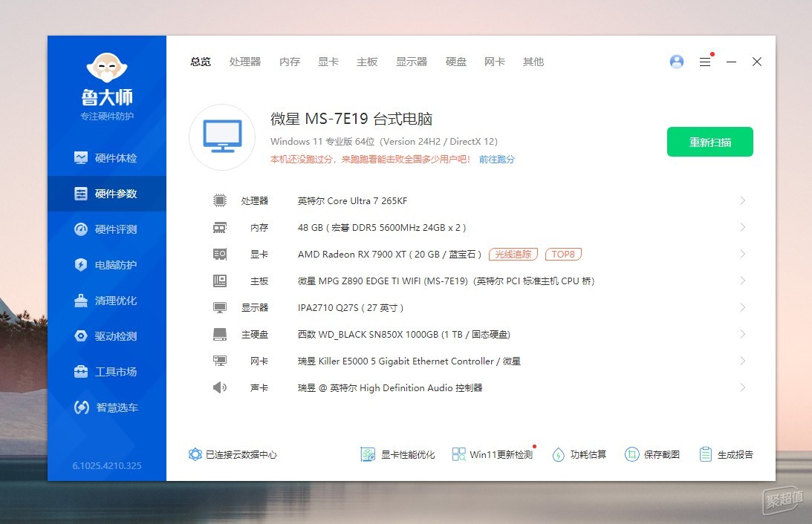The height and width of the screenshot is (524, 812).
Task: Click the 显卡 graphics card icon
Action: [x=220, y=254]
